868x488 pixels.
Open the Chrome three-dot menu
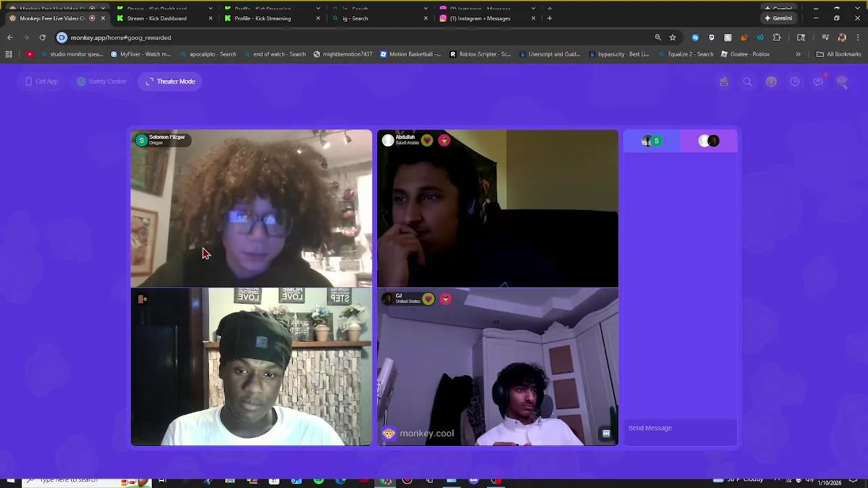pyautogui.click(x=858, y=37)
